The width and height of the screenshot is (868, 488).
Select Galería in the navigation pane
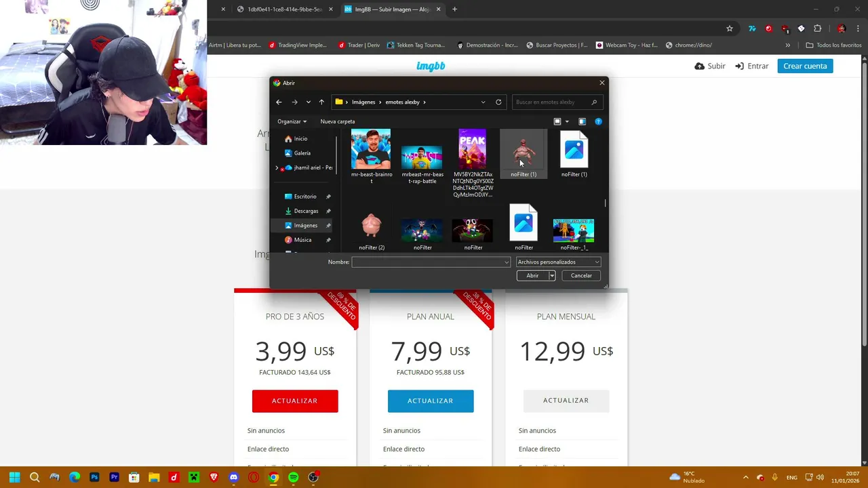302,153
